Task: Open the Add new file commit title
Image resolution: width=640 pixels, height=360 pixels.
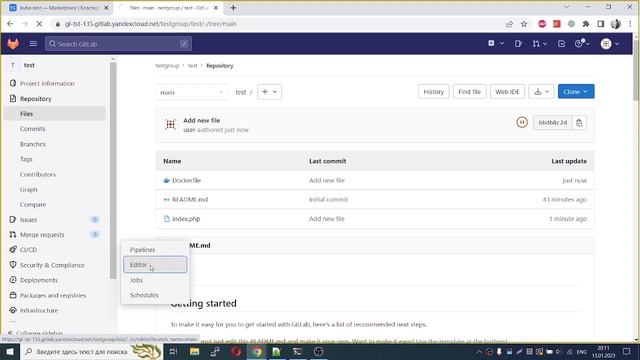Action: (x=202, y=120)
